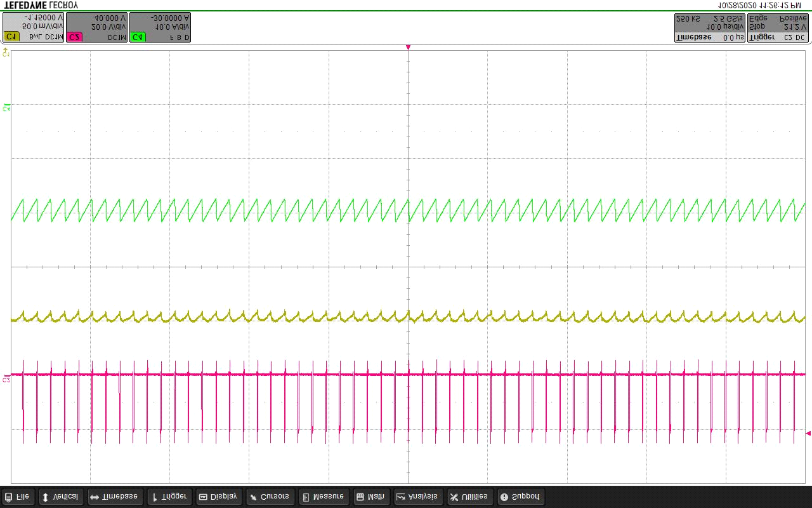Open C1 channel descriptor box showing 50.0 mV/div
The height and width of the screenshot is (508, 812).
click(34, 27)
